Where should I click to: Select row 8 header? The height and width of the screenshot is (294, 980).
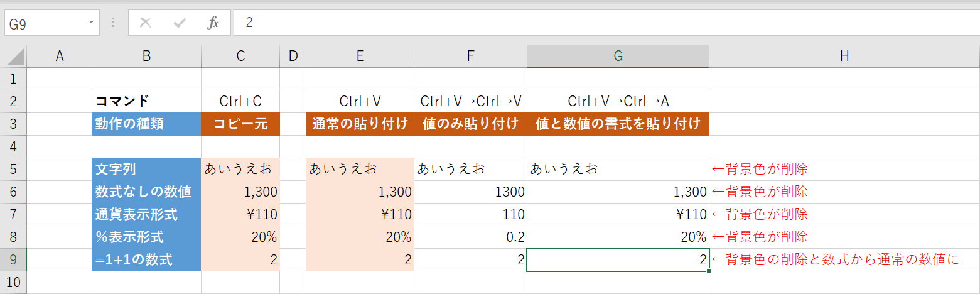[13, 237]
